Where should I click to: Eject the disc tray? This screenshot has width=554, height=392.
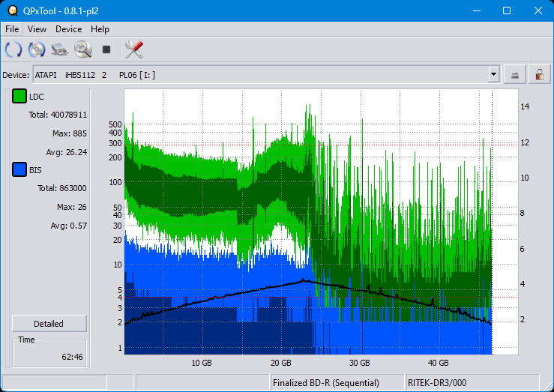coord(515,74)
